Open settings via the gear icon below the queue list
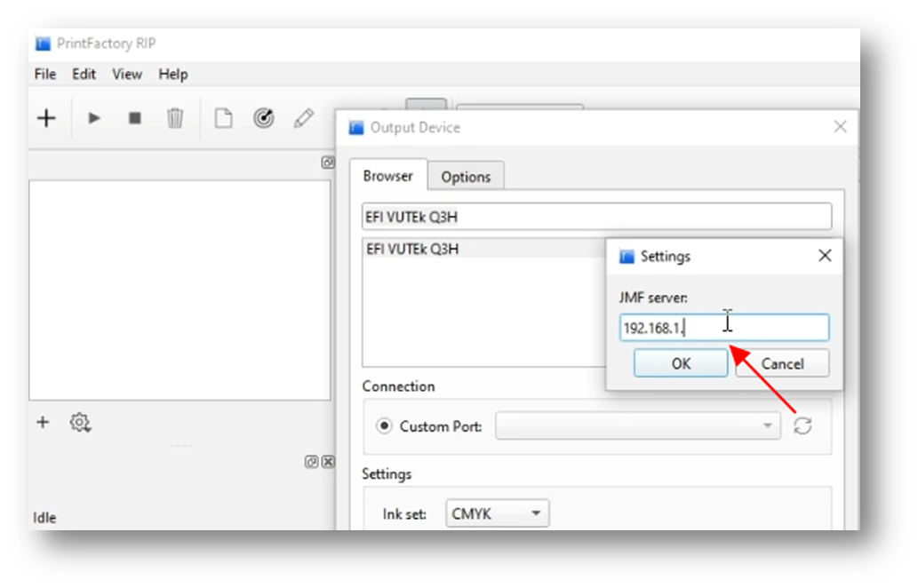 coord(80,423)
